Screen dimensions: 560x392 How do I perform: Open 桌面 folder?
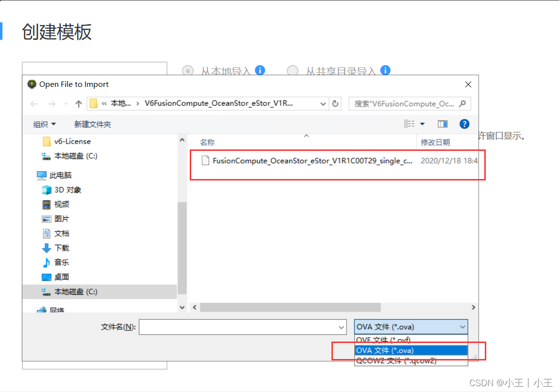click(x=55, y=277)
